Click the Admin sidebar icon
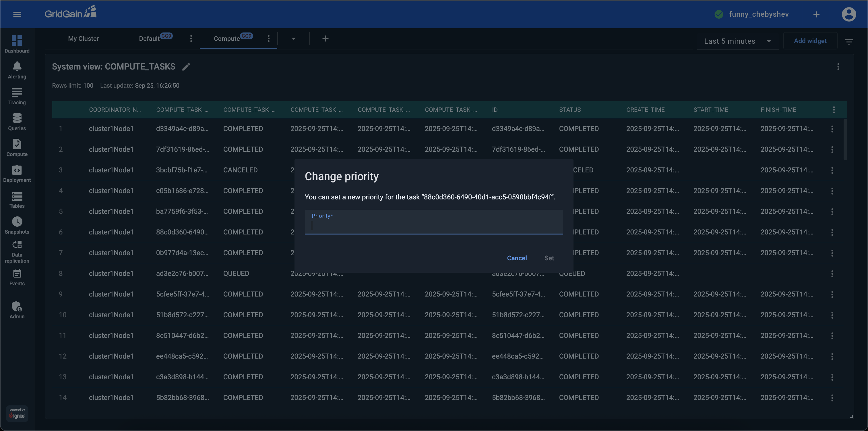The image size is (868, 431). click(x=17, y=310)
